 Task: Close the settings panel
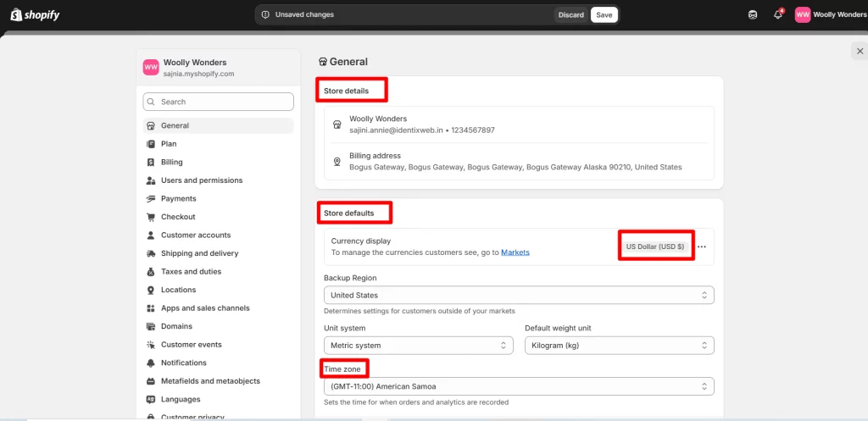[860, 51]
